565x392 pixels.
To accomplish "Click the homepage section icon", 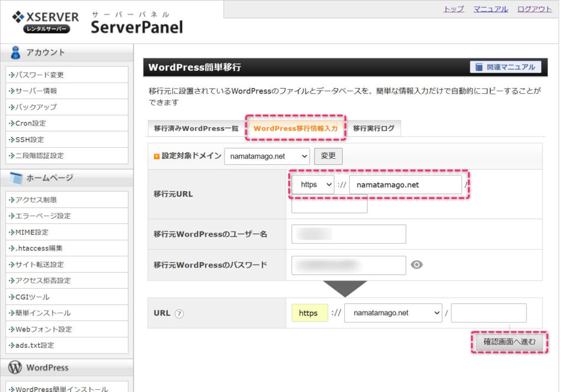I will pyautogui.click(x=16, y=178).
